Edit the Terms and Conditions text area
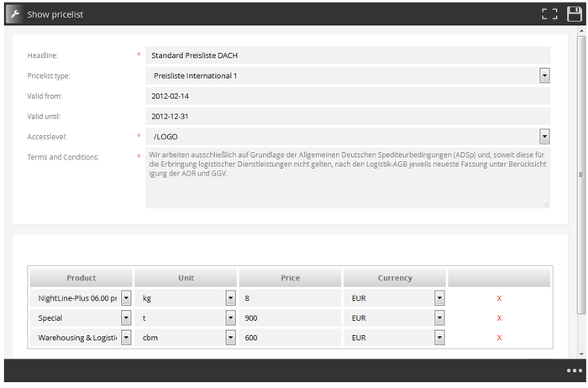This screenshot has width=588, height=388. tap(347, 177)
